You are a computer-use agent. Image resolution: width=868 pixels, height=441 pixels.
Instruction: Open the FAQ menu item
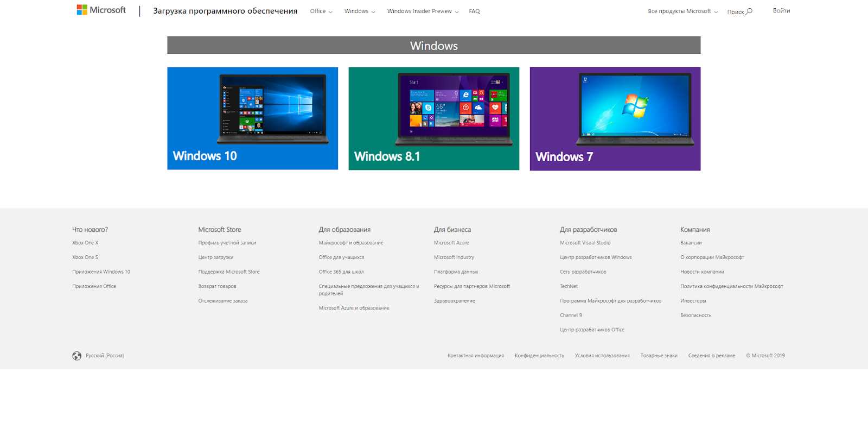tap(474, 11)
